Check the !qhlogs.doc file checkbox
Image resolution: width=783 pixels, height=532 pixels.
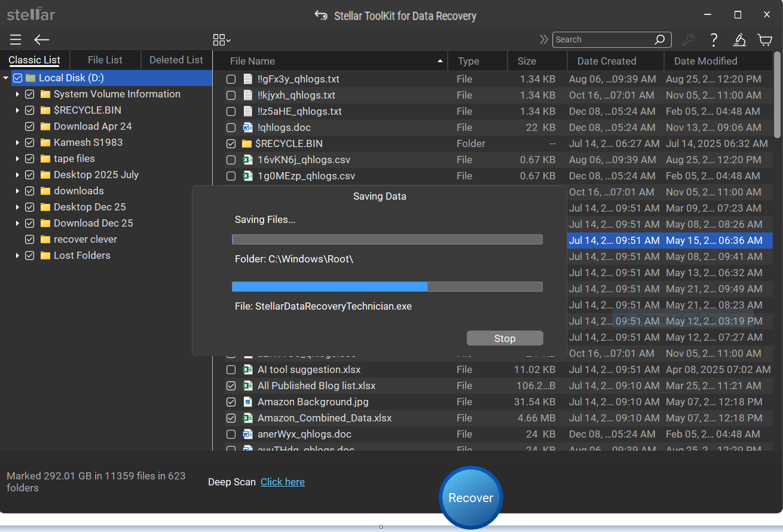click(231, 127)
